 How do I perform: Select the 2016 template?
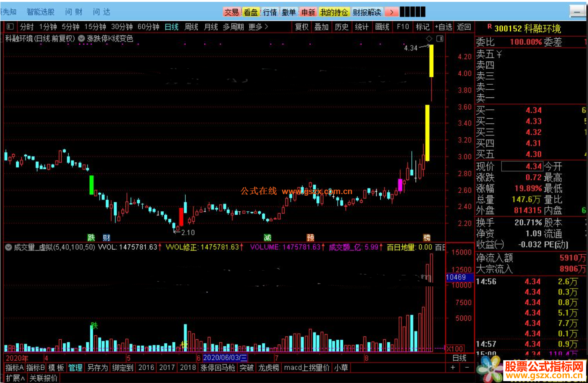point(146,368)
